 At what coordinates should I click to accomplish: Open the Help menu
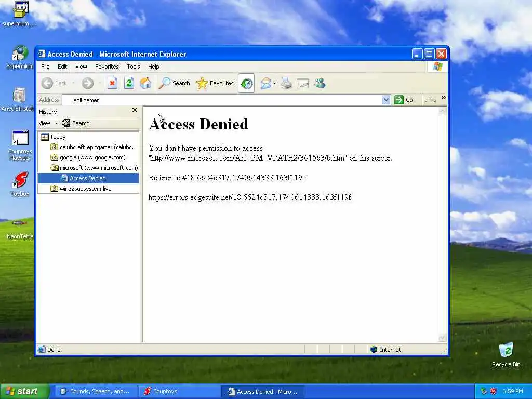153,66
